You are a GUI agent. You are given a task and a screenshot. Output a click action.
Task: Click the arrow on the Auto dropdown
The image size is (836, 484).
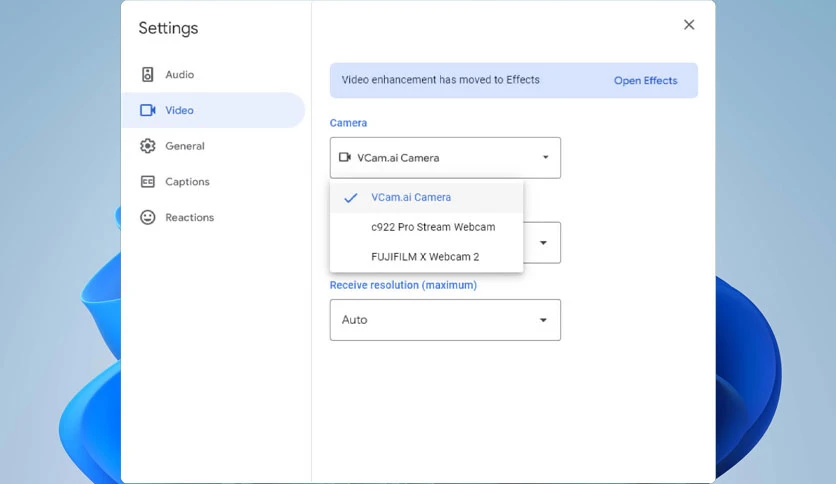coord(543,320)
